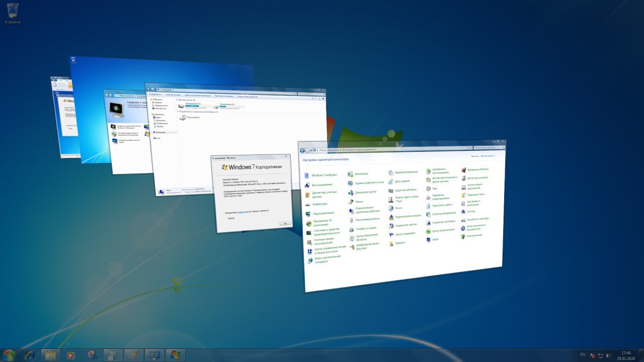This screenshot has height=362, width=644.
Task: Open Параметры папок item
Action: click(473, 195)
